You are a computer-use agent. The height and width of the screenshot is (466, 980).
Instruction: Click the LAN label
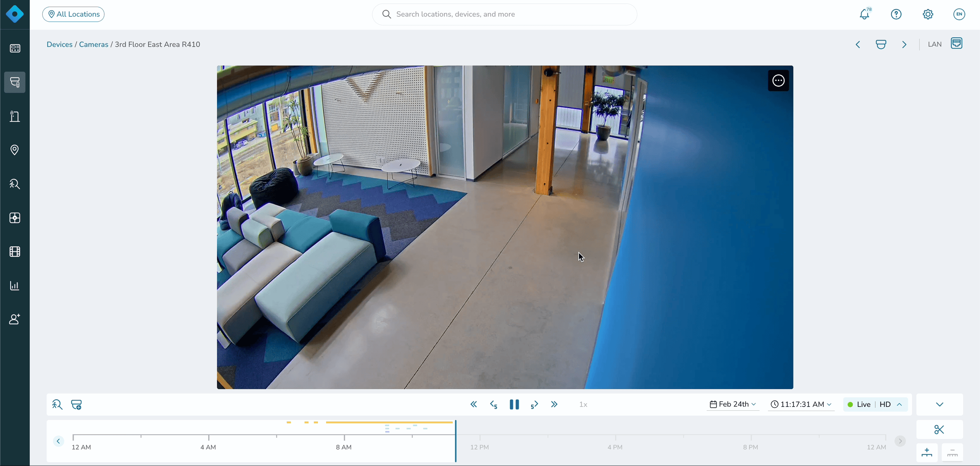935,44
